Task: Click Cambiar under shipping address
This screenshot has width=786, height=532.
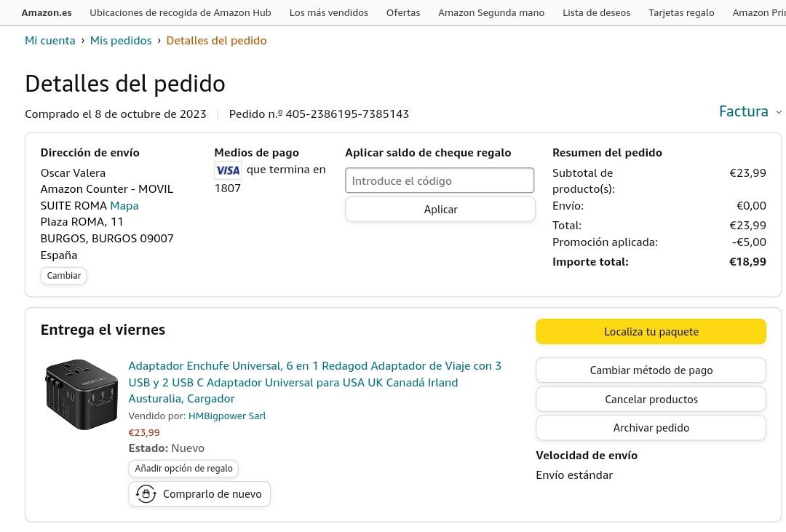Action: coord(64,276)
